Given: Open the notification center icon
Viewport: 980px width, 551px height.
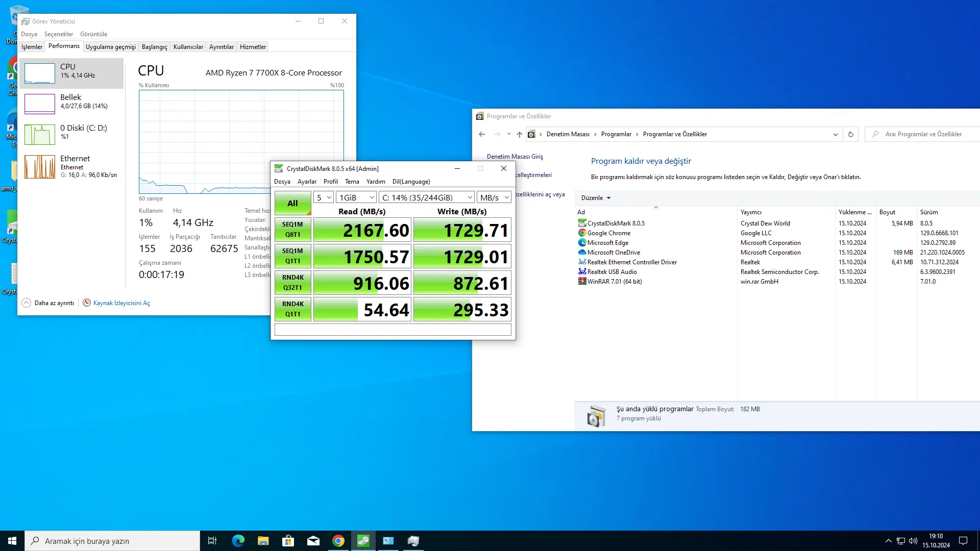Looking at the screenshot, I should pos(963,541).
